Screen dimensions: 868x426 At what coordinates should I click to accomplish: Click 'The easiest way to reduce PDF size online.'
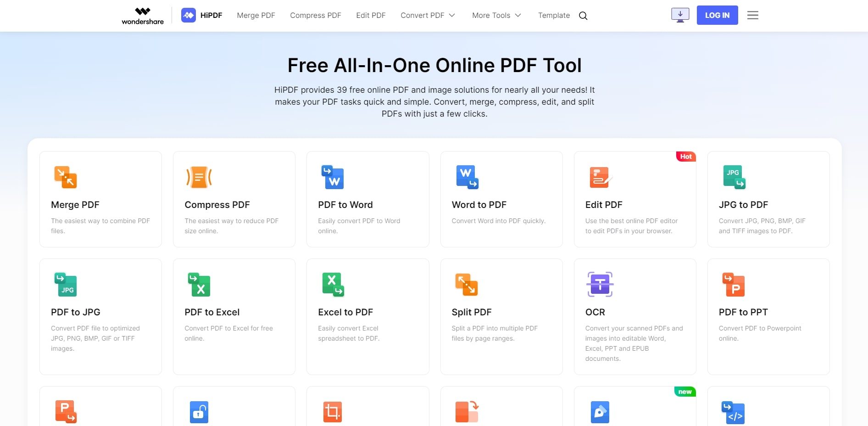(231, 226)
